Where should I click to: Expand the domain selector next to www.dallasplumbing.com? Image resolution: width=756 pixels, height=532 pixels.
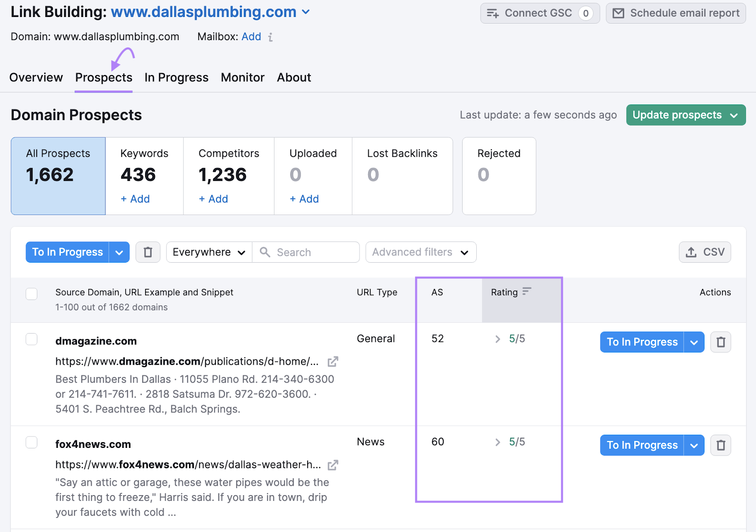coord(305,12)
